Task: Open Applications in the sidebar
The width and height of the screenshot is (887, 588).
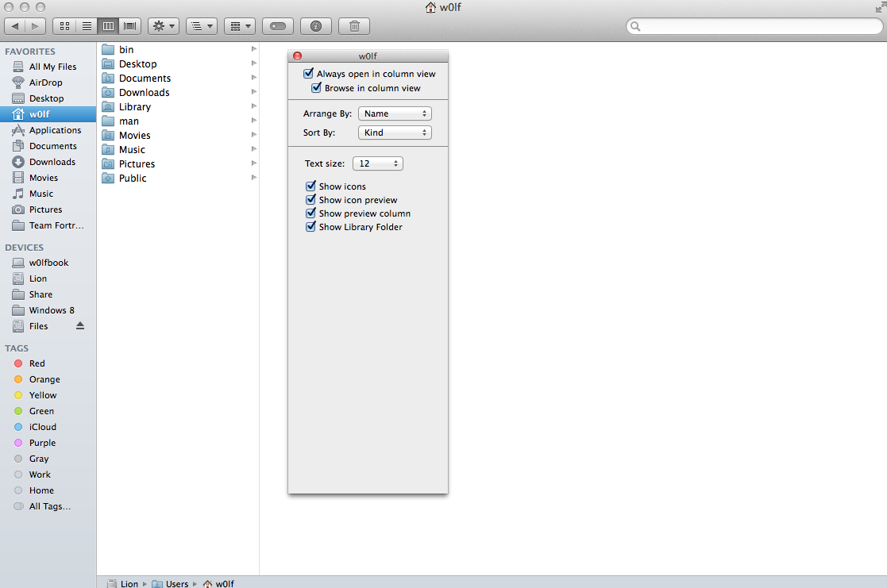Action: click(x=48, y=130)
